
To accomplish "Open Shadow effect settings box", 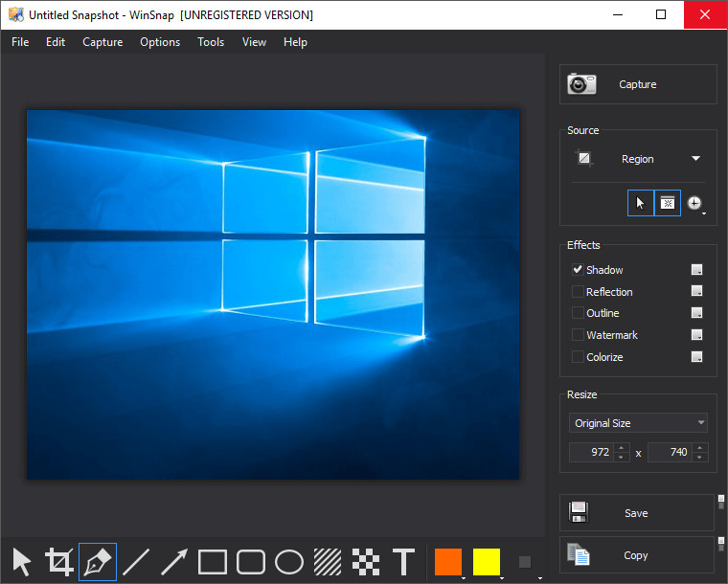I will click(696, 270).
